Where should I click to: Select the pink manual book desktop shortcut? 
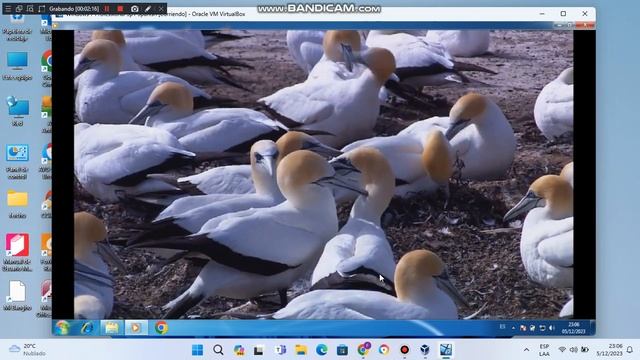17,252
